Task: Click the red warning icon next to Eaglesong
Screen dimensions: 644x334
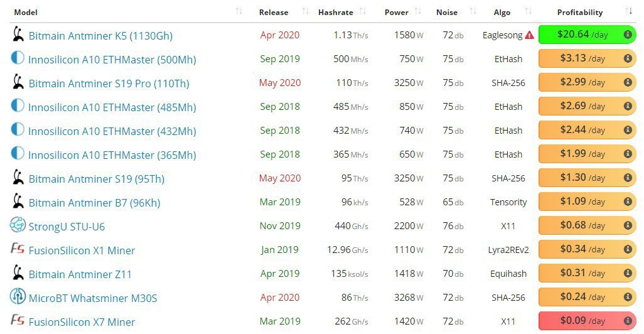Action: tap(530, 35)
